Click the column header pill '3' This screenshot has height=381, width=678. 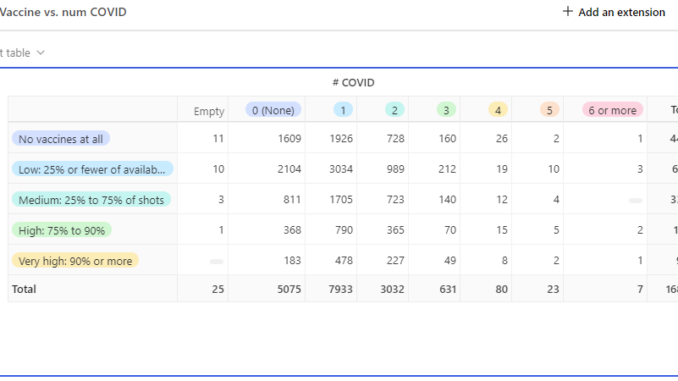pos(446,110)
